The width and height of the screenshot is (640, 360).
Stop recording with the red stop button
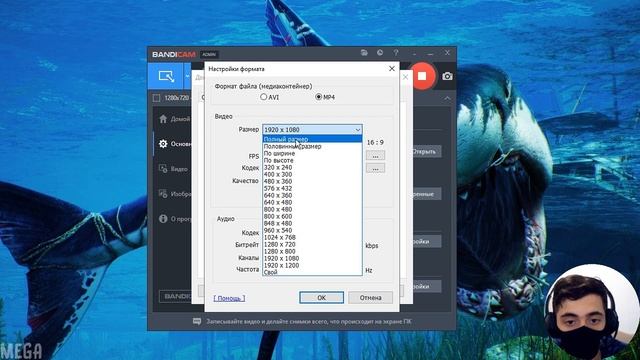(422, 76)
